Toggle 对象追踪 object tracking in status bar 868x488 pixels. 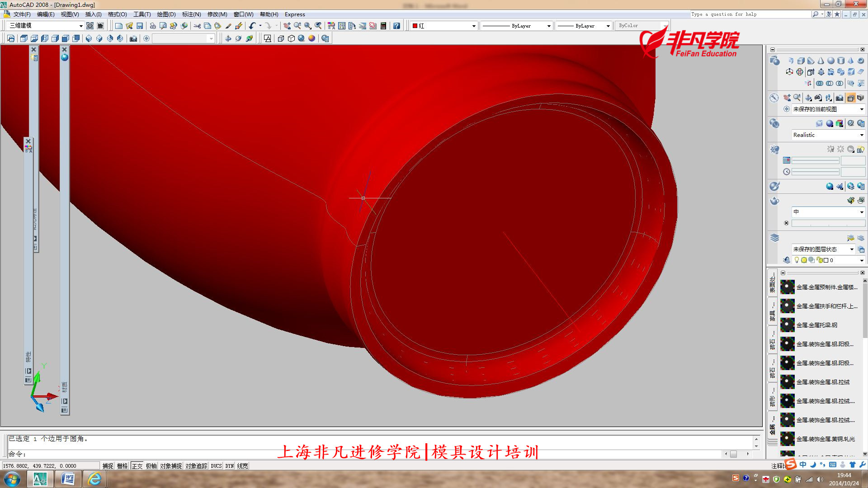pos(196,466)
